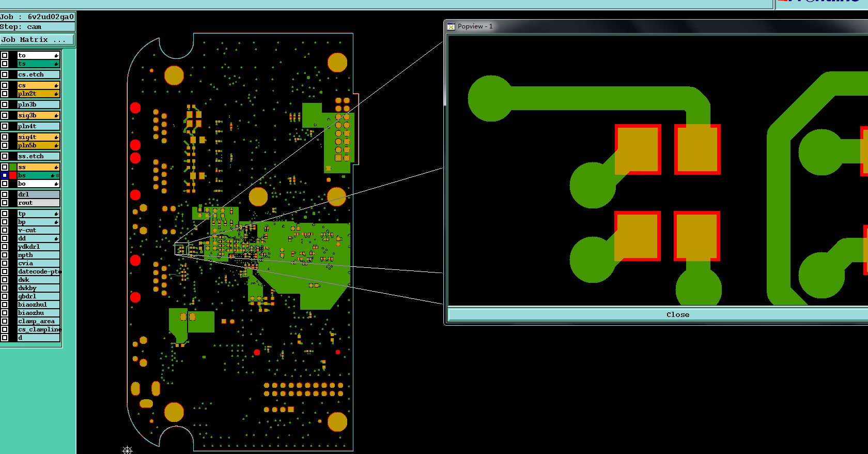868x454 pixels.
Task: Select the dwkby layer name
Action: click(x=39, y=288)
